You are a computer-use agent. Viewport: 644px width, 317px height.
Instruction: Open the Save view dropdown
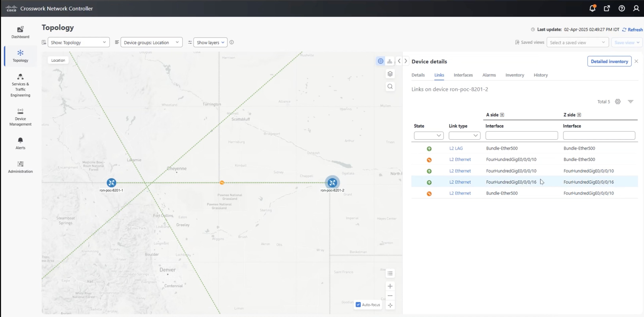click(627, 42)
